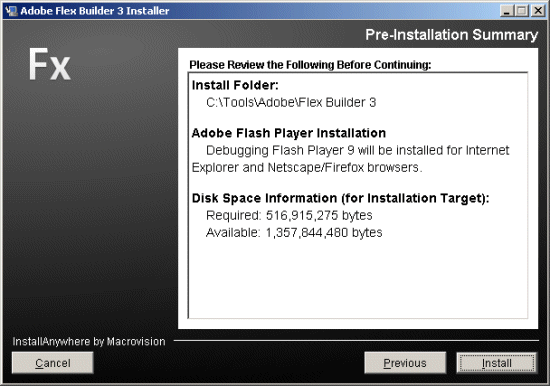The height and width of the screenshot is (386, 550).
Task: Click 'Please Review the Following Before Continuing' label
Action: click(310, 65)
